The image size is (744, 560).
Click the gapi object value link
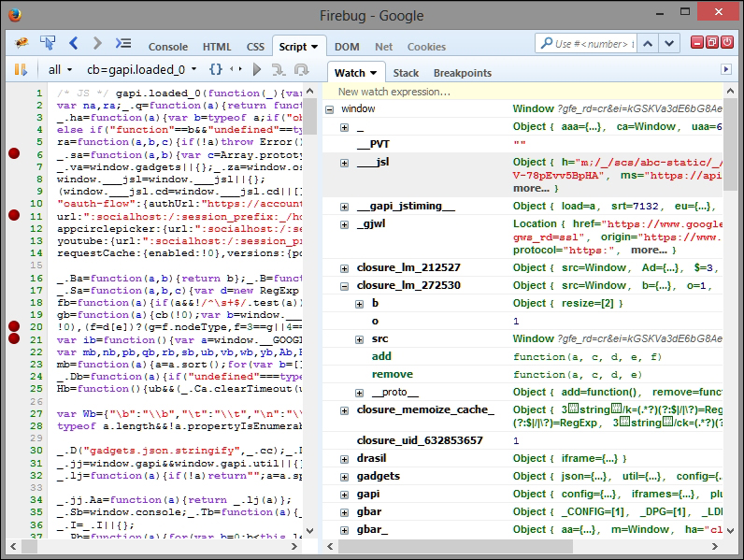point(617,494)
